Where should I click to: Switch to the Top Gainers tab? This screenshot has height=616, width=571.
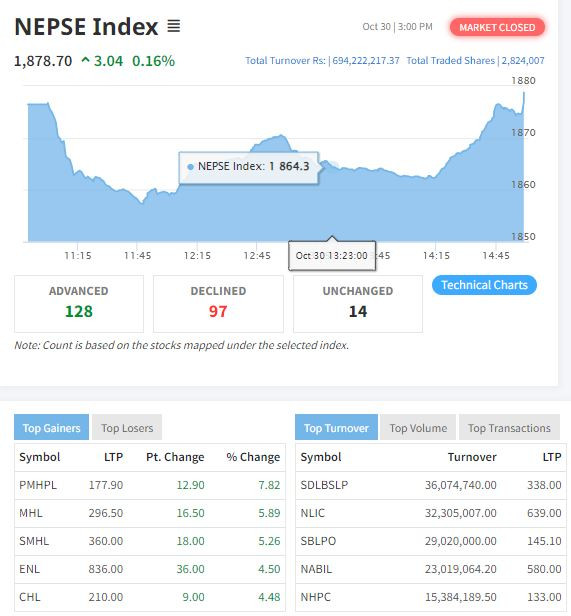click(51, 428)
